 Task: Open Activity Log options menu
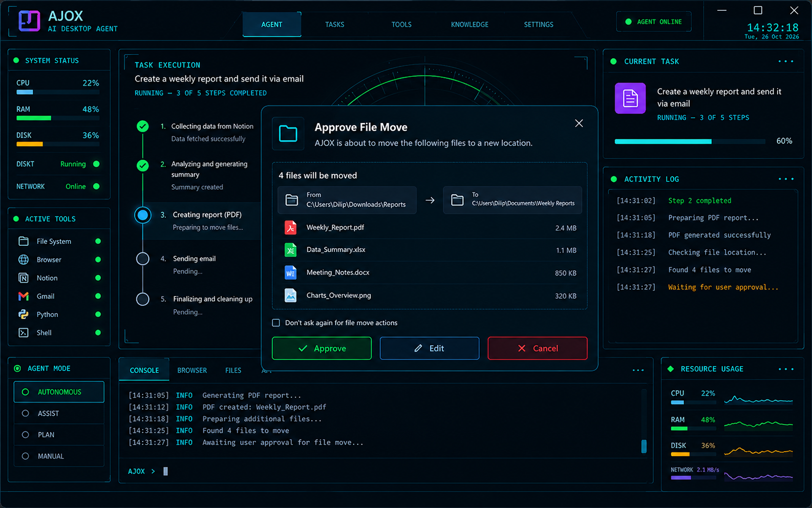click(x=786, y=179)
